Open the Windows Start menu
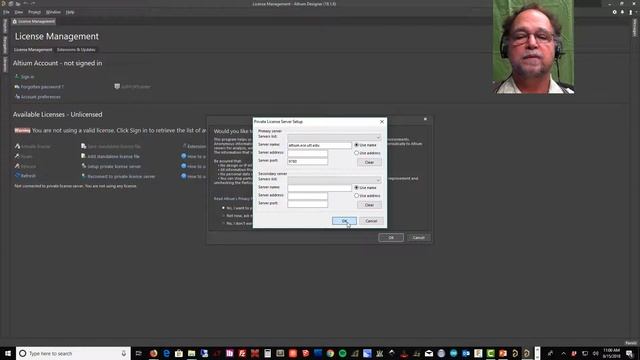Image resolution: width=640 pixels, height=360 pixels. (8, 353)
